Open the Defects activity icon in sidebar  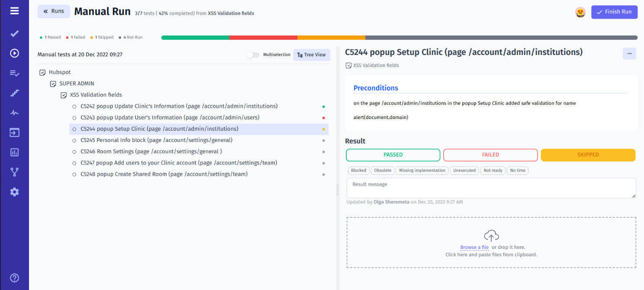[14, 113]
